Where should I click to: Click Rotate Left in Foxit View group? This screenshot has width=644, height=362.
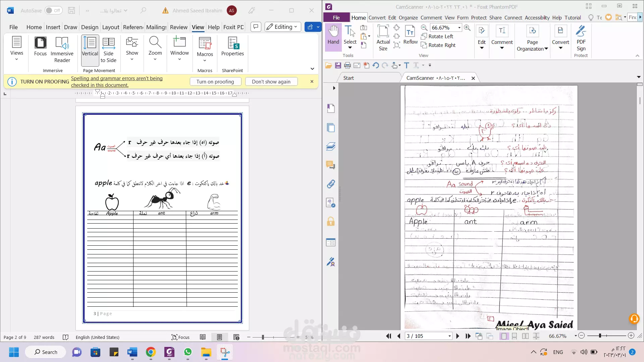pos(437,36)
